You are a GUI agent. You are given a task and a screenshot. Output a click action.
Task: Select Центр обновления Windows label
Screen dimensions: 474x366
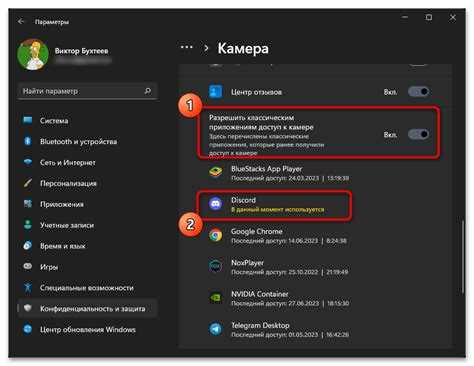(88, 330)
